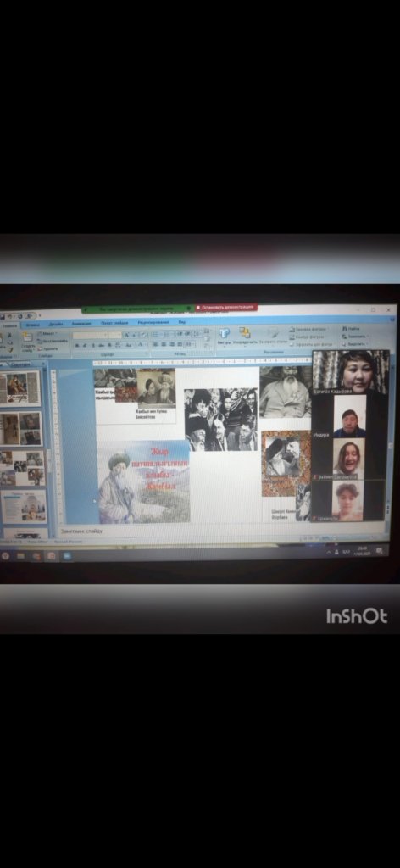Select the first slide thumbnail in the panel
Viewport: 400px width, 868px height.
click(20, 388)
